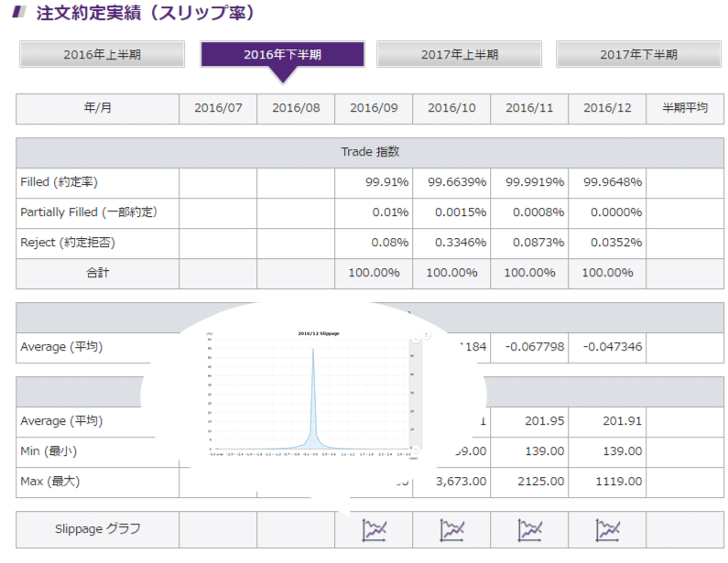Click the 0.3346% reject value
The height and width of the screenshot is (563, 728).
461,243
